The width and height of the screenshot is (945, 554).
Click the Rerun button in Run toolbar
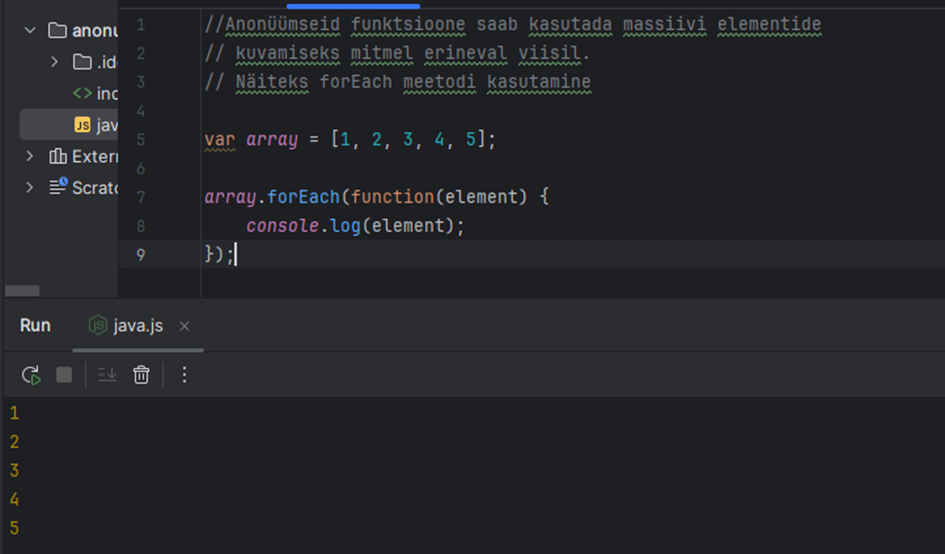pyautogui.click(x=31, y=375)
